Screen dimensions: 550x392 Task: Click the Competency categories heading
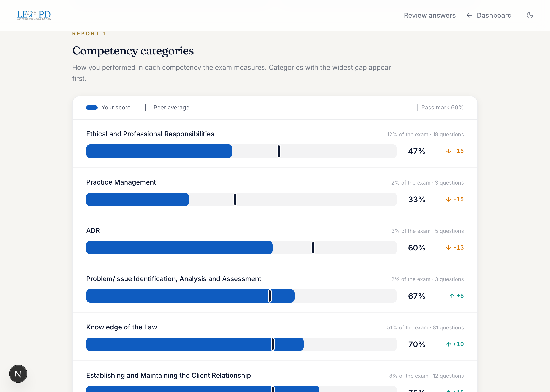tap(133, 51)
